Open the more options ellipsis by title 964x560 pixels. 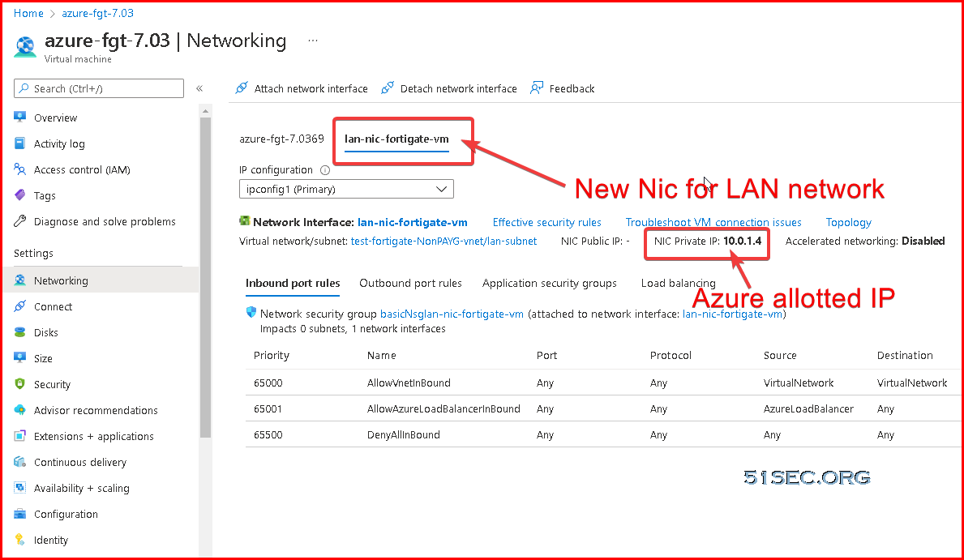click(313, 41)
